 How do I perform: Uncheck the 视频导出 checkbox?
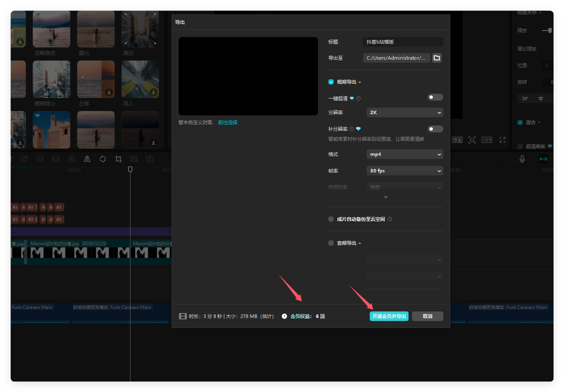pos(331,82)
